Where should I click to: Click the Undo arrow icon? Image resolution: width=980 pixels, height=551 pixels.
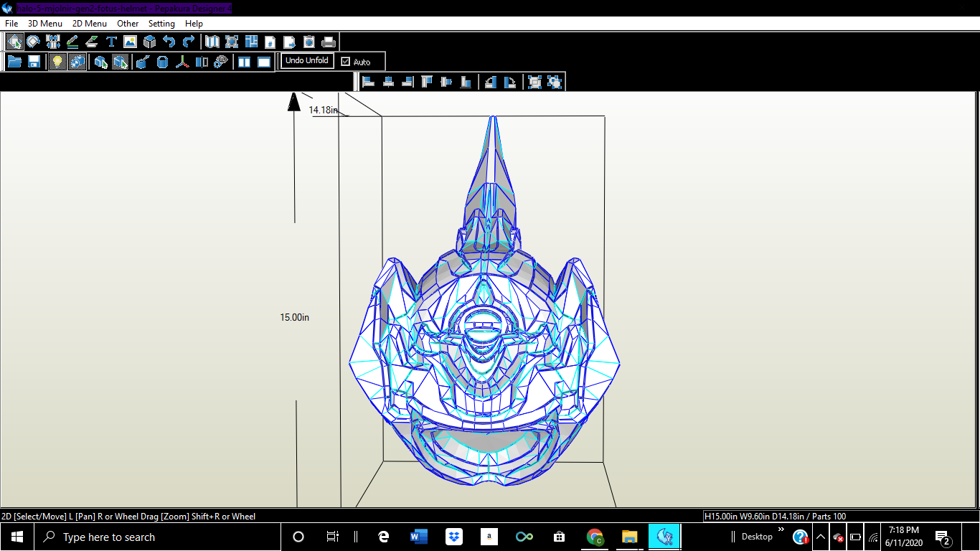click(169, 42)
